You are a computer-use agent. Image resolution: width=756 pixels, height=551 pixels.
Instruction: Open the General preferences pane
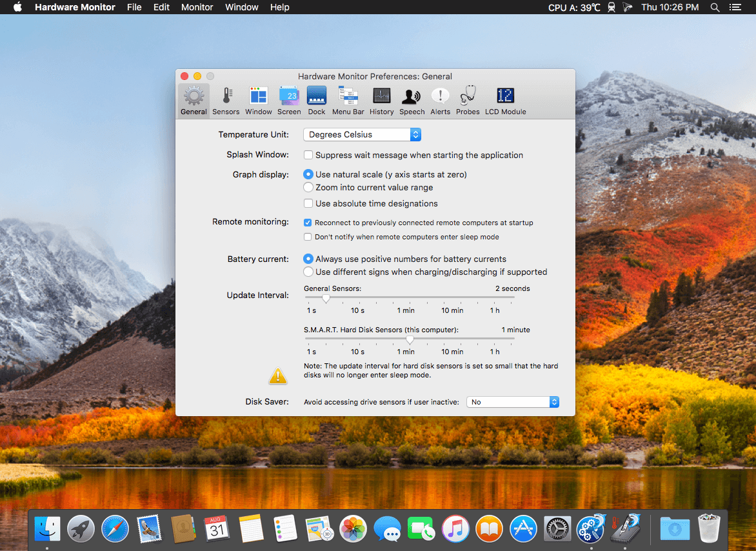point(194,101)
